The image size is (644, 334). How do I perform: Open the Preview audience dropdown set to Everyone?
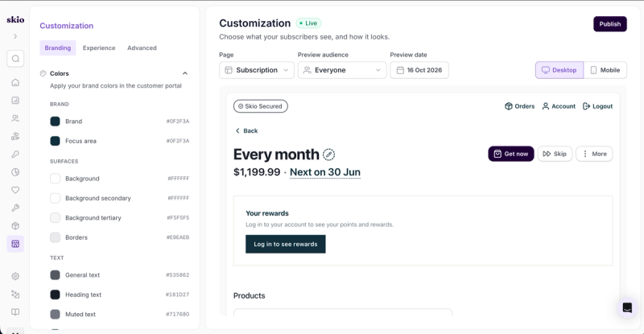point(342,70)
